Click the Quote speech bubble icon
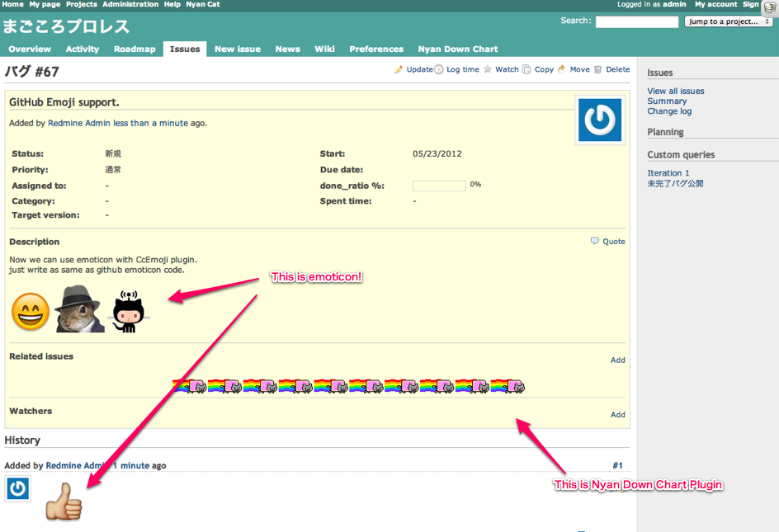Image resolution: width=779 pixels, height=532 pixels. 595,242
